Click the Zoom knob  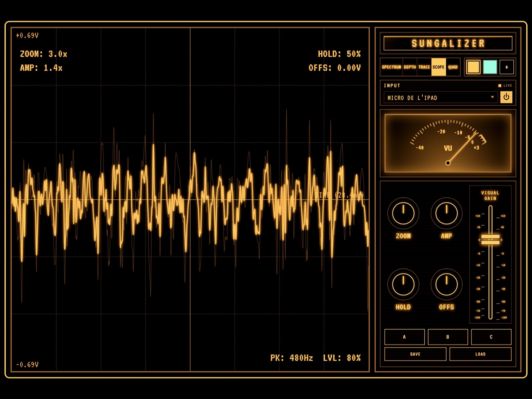tap(403, 213)
